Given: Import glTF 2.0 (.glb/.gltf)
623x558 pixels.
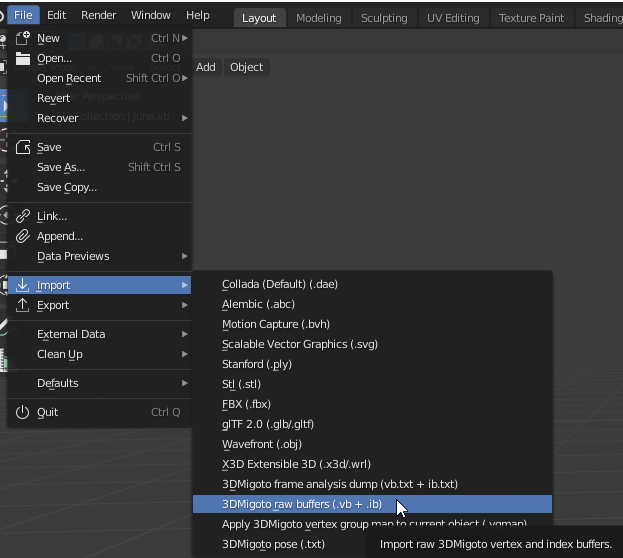Looking at the screenshot, I should click(372, 424).
